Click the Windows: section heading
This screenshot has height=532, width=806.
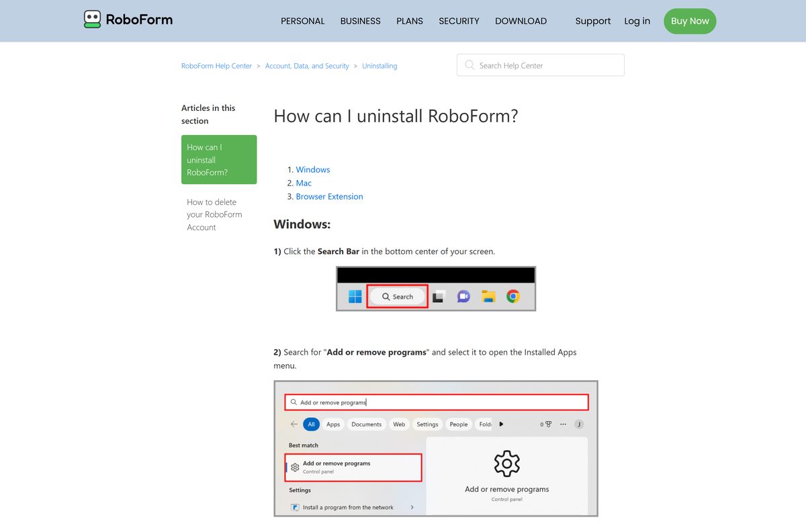302,224
